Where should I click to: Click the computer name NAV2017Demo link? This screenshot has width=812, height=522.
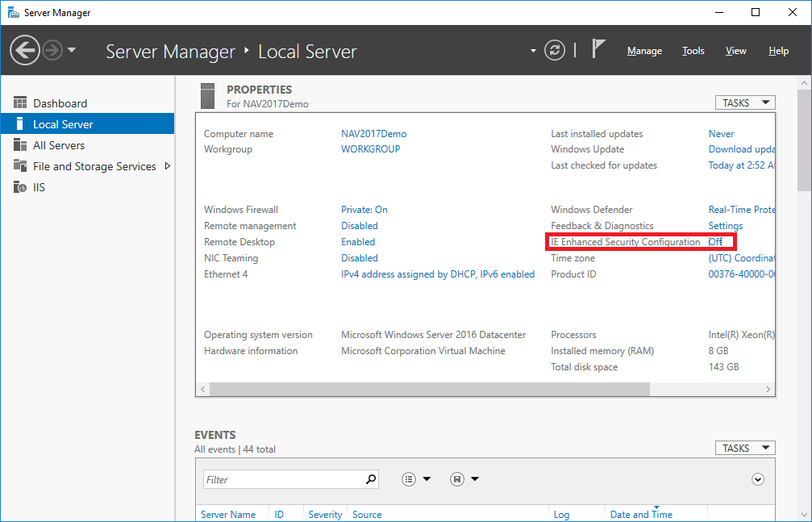click(x=373, y=134)
